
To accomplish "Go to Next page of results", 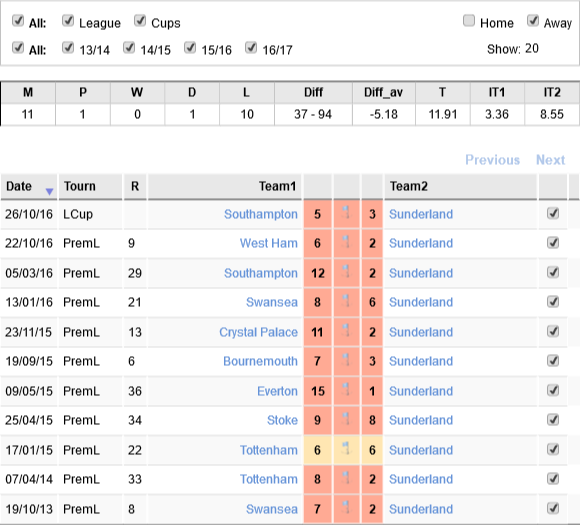I will (550, 160).
